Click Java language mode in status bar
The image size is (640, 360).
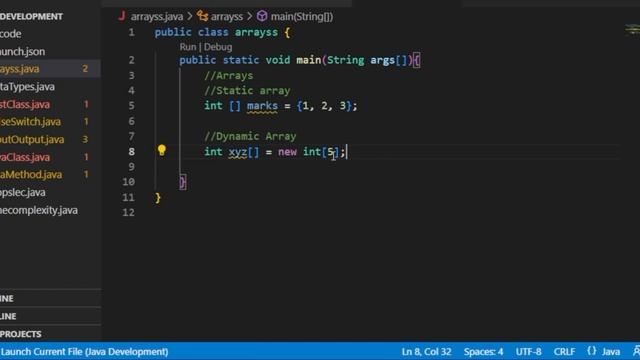(x=611, y=351)
